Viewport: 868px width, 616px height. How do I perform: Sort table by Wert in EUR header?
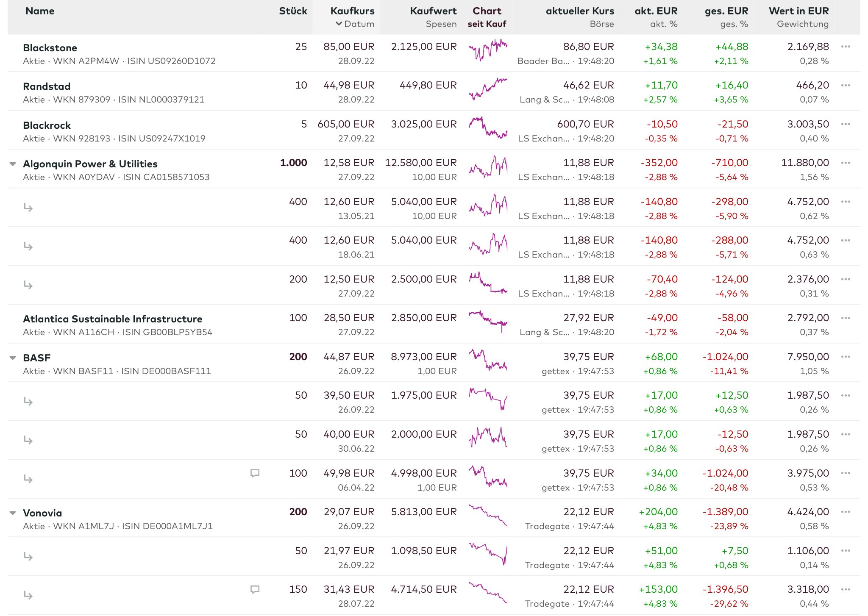click(798, 11)
